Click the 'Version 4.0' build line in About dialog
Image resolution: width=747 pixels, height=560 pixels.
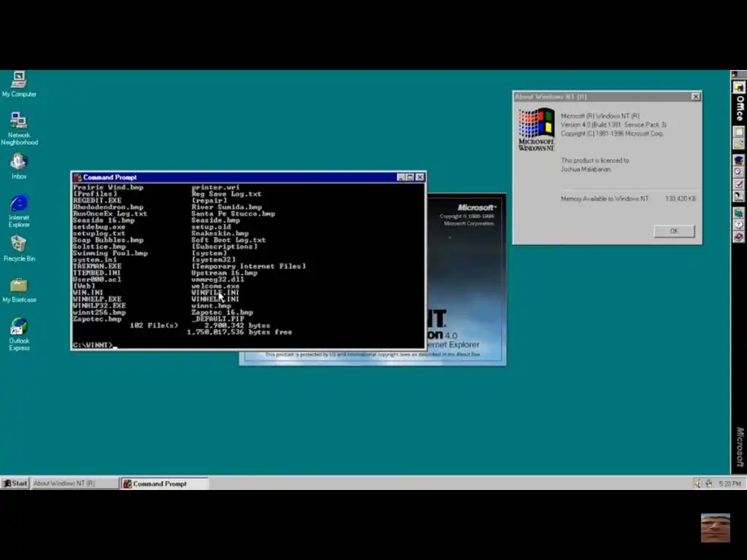pos(613,125)
